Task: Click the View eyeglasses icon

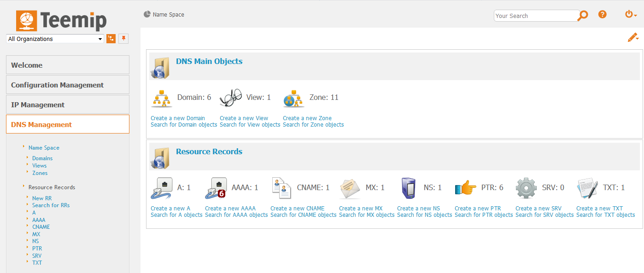Action: [230, 98]
